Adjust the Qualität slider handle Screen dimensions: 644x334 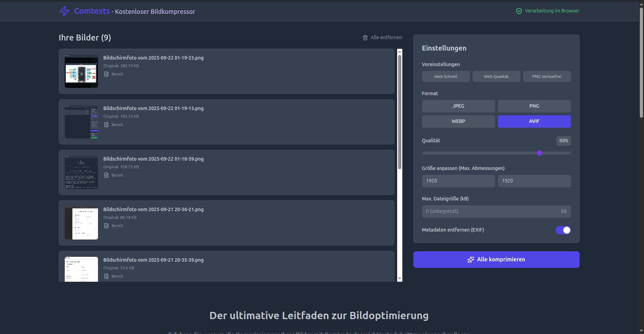tap(539, 153)
